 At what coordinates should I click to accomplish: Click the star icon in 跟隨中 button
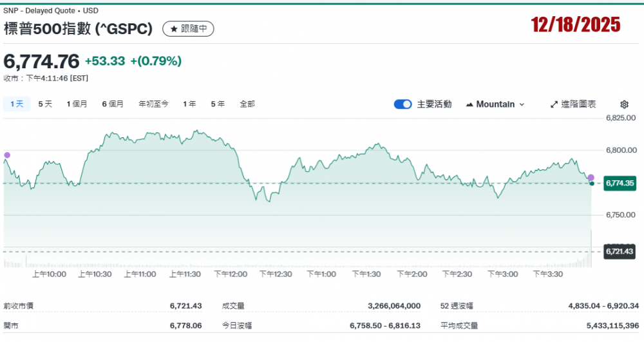click(173, 28)
